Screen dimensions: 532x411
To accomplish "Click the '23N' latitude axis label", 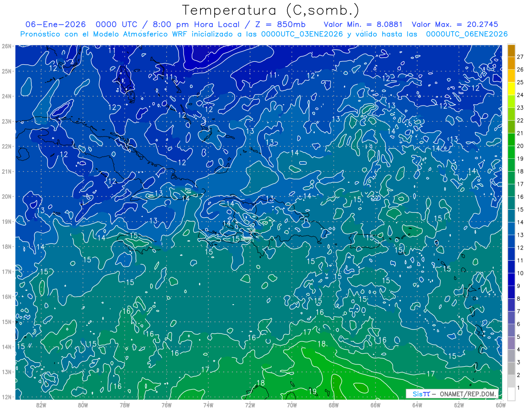I will coord(7,121).
